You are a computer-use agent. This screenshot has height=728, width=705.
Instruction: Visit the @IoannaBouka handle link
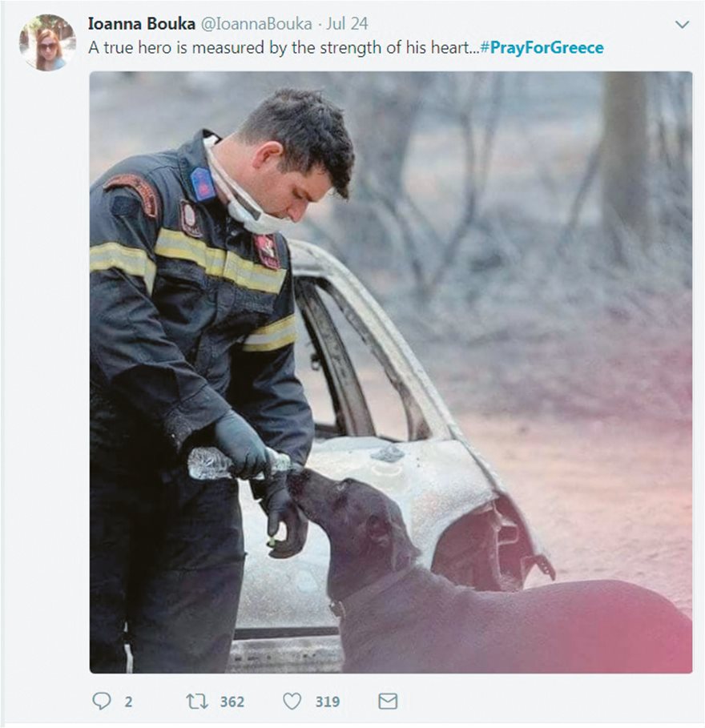tap(256, 24)
